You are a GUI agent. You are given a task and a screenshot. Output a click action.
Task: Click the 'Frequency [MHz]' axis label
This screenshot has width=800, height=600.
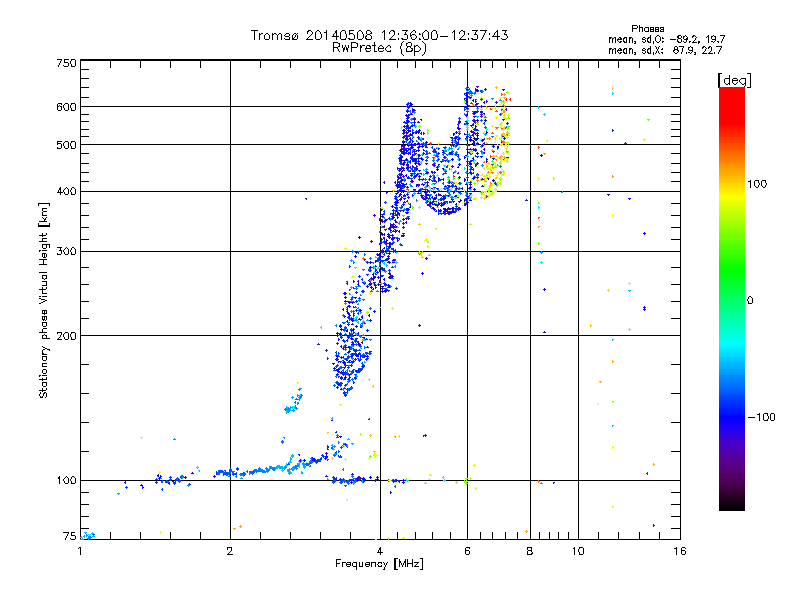pos(379,564)
